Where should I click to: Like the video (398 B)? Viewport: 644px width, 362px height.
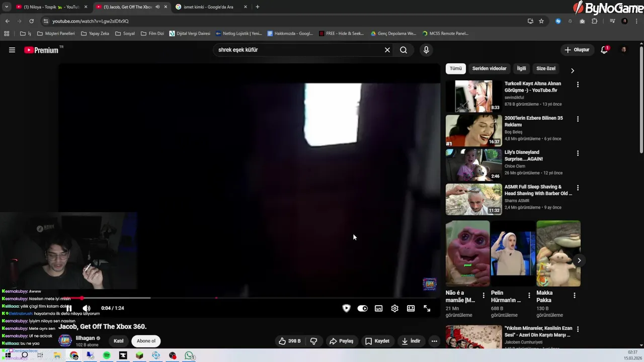(290, 341)
